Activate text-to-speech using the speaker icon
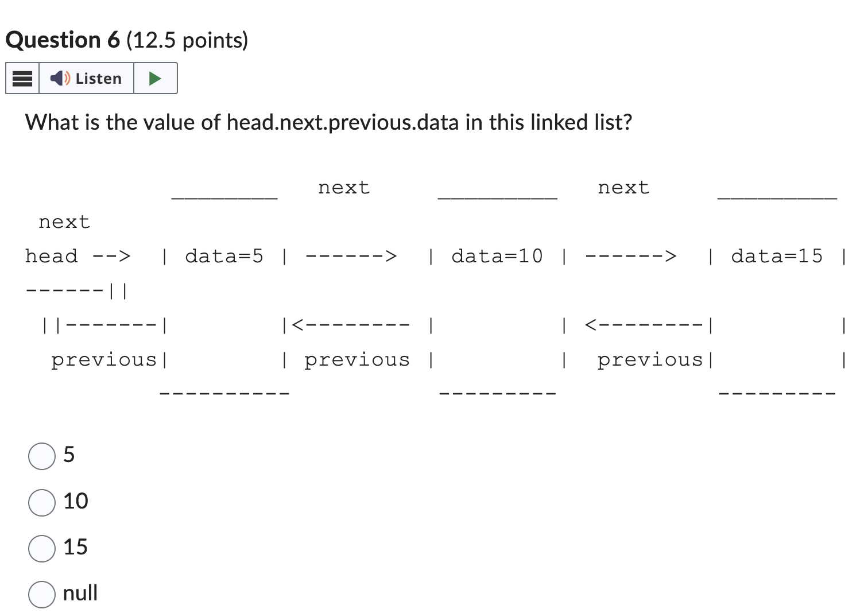Screen dimensions: 868x613 [x=59, y=78]
